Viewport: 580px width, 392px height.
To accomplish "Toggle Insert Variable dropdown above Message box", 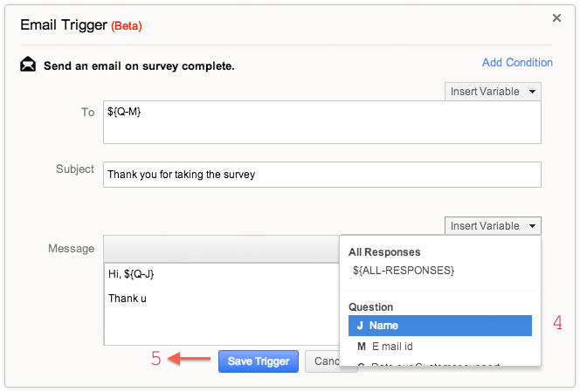I will [x=493, y=226].
